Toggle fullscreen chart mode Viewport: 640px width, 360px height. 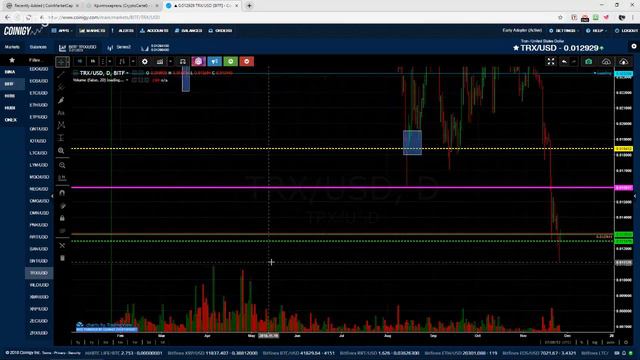(x=551, y=62)
